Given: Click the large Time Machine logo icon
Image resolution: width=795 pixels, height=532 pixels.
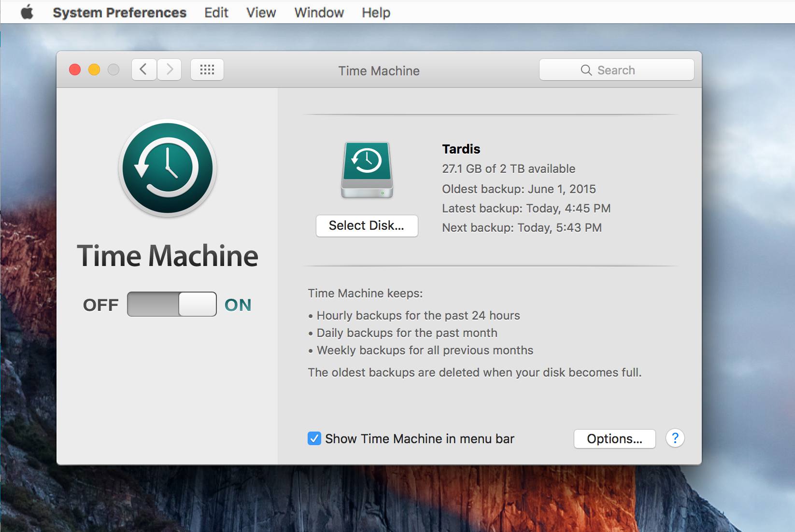Looking at the screenshot, I should 168,168.
